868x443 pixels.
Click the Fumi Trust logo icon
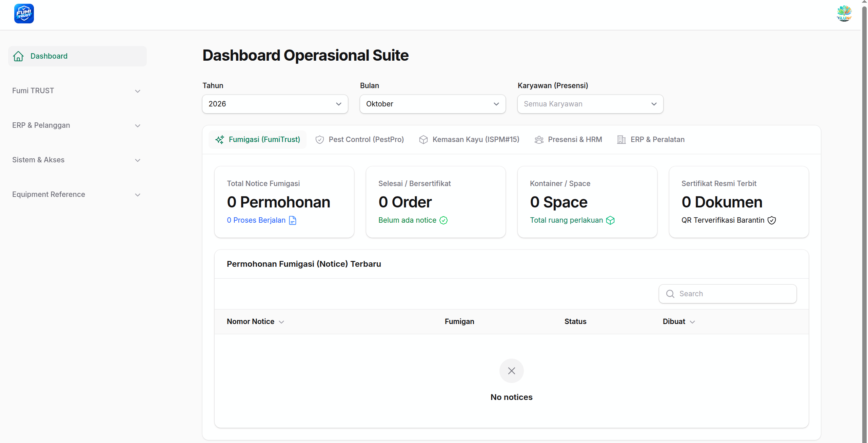pos(24,14)
